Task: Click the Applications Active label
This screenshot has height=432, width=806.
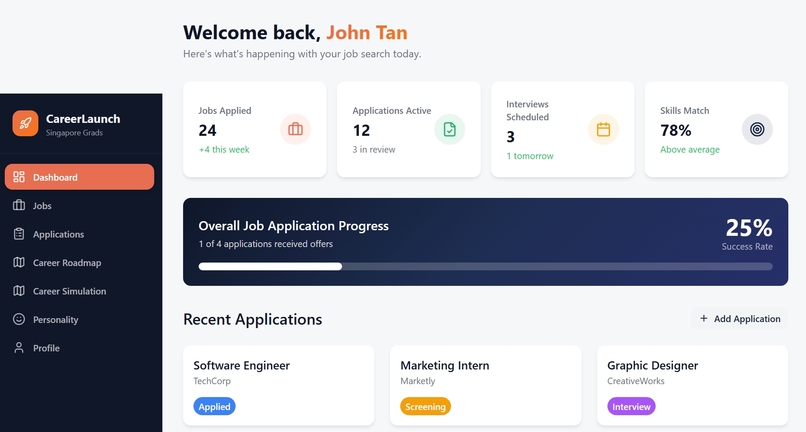Action: [392, 111]
